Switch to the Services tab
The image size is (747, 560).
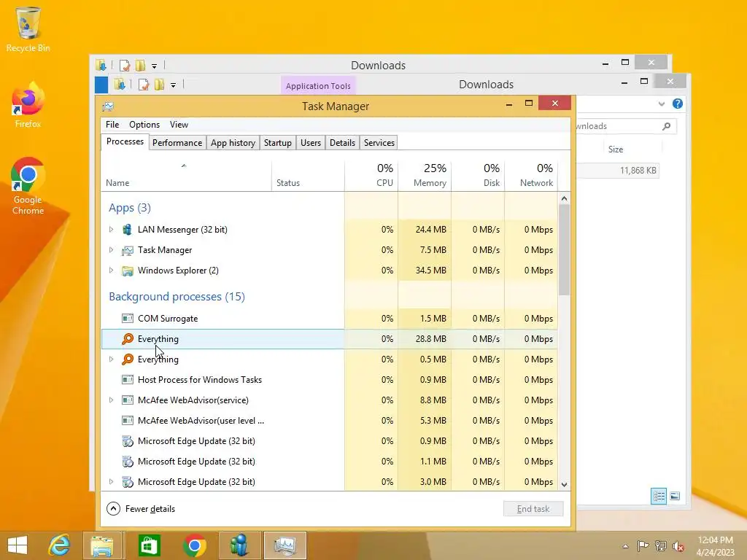pos(379,143)
